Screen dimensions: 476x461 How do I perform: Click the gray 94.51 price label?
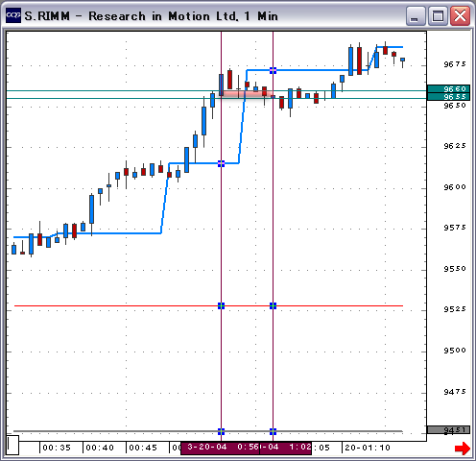pyautogui.click(x=448, y=429)
